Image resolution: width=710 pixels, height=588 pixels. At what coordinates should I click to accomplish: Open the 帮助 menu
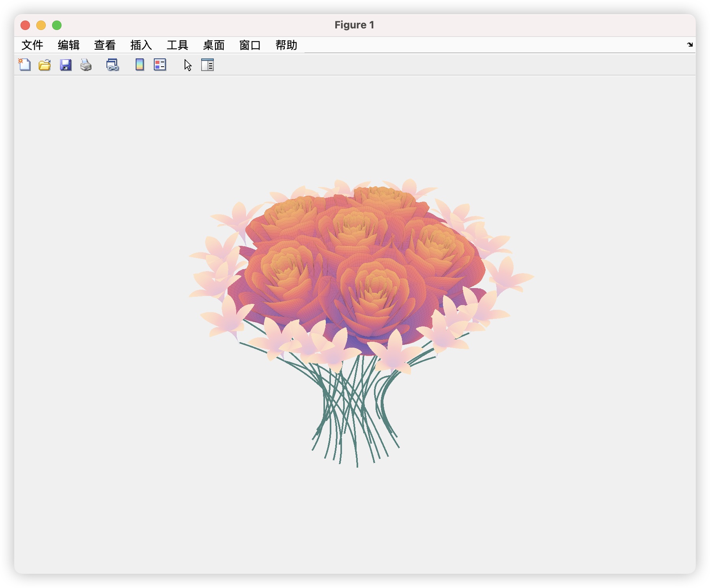coord(286,45)
